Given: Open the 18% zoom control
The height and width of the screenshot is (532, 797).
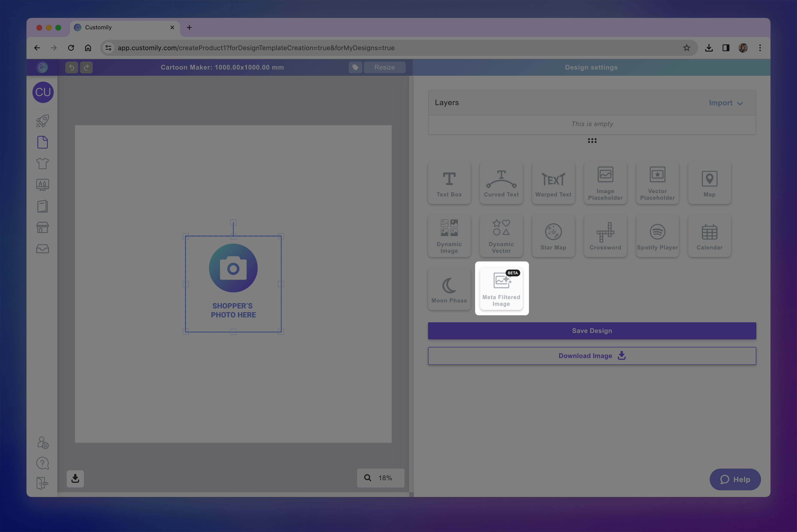Looking at the screenshot, I should 380,478.
